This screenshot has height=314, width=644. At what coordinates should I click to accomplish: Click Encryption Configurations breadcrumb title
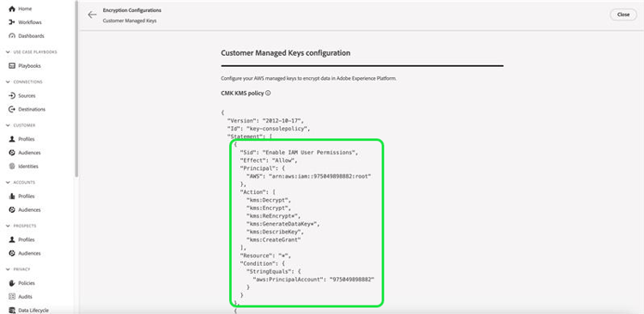(132, 10)
